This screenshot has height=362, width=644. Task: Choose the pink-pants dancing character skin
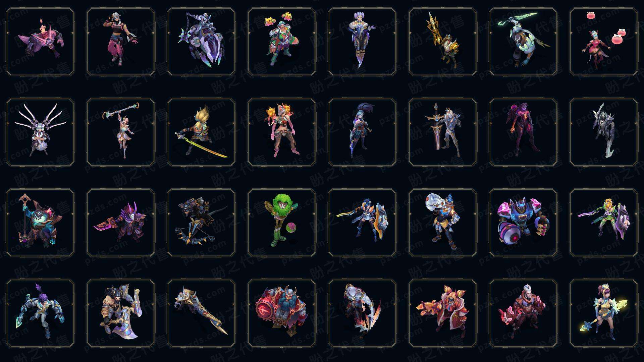coord(121,42)
